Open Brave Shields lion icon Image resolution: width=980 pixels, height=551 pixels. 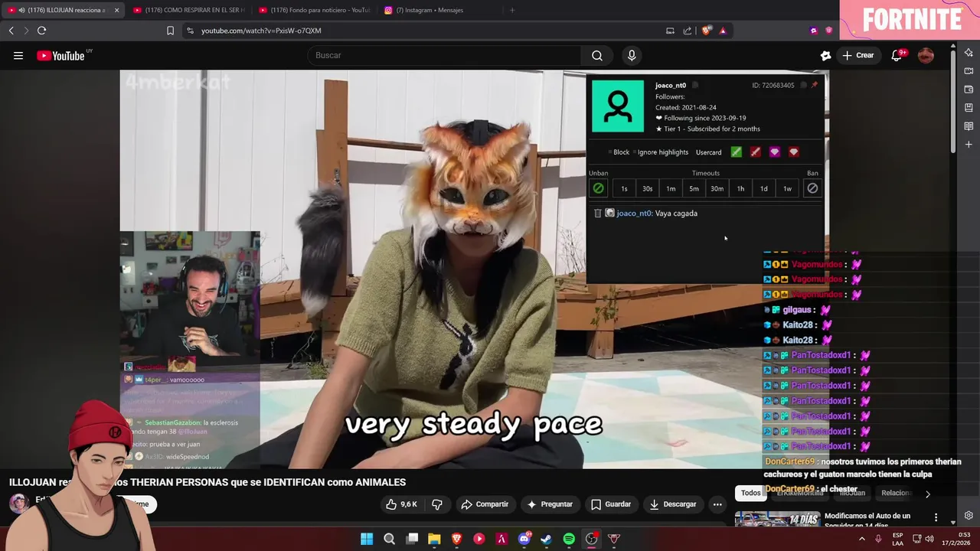706,31
